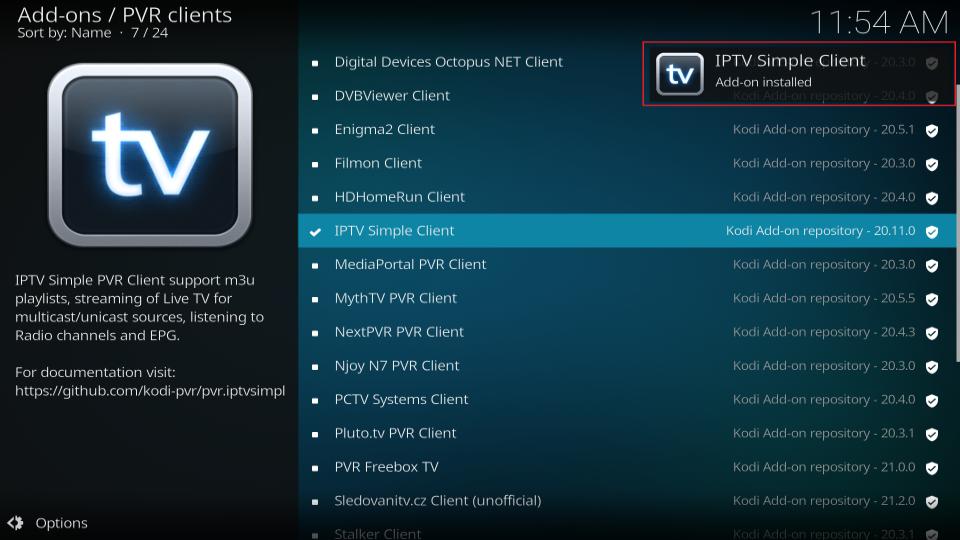Click the bullet marker beside Digital Devices Octopus NET
960x540 pixels.
click(315, 63)
